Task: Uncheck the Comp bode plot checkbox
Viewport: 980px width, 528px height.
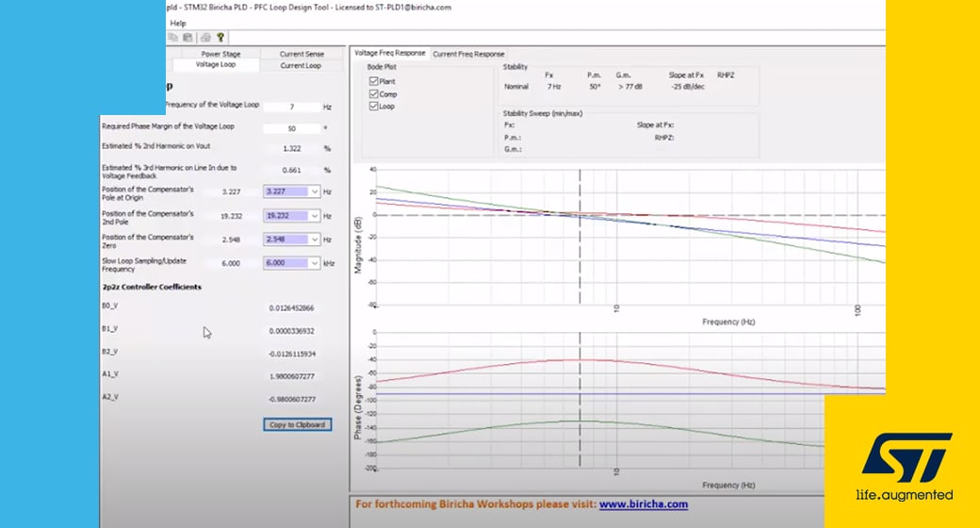Action: tap(374, 94)
